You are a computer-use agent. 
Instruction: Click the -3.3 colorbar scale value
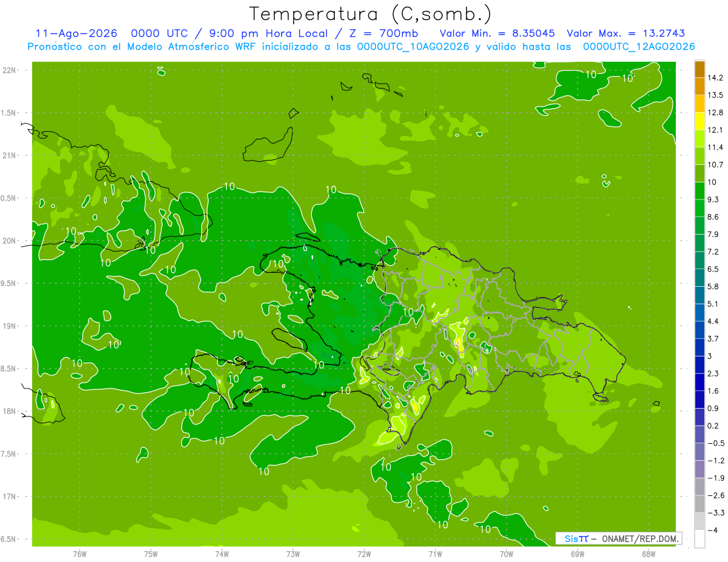(x=716, y=513)
